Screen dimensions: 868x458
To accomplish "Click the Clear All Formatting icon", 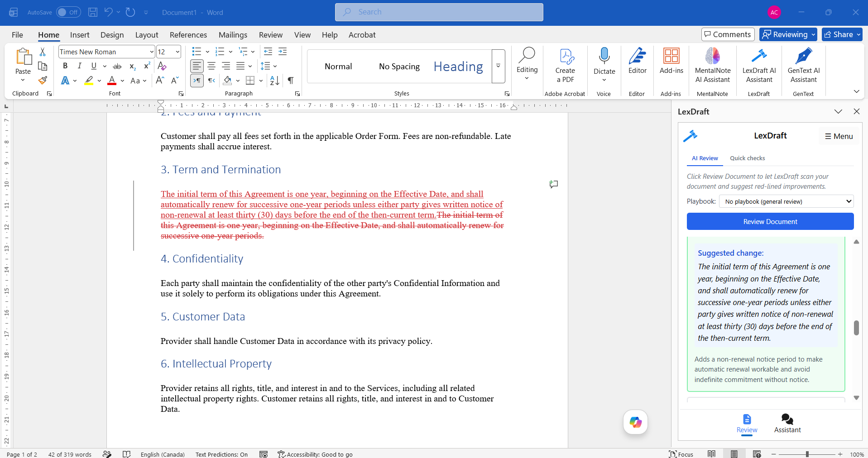I will pos(162,66).
